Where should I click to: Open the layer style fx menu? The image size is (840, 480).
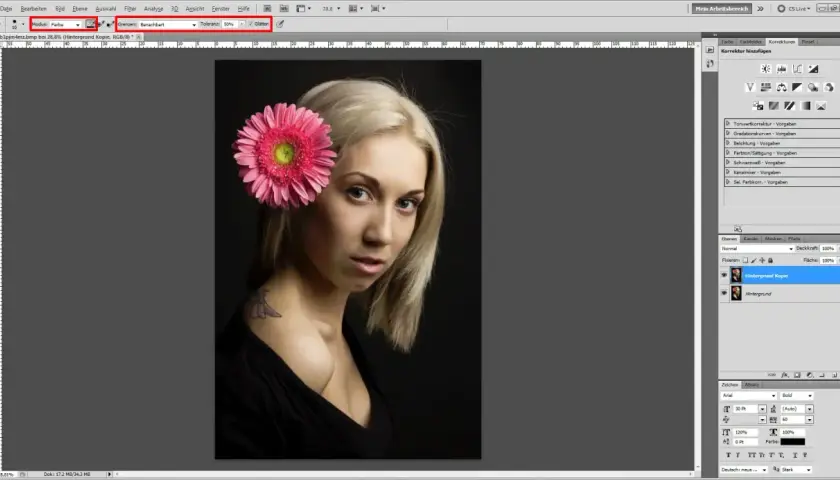(785, 375)
